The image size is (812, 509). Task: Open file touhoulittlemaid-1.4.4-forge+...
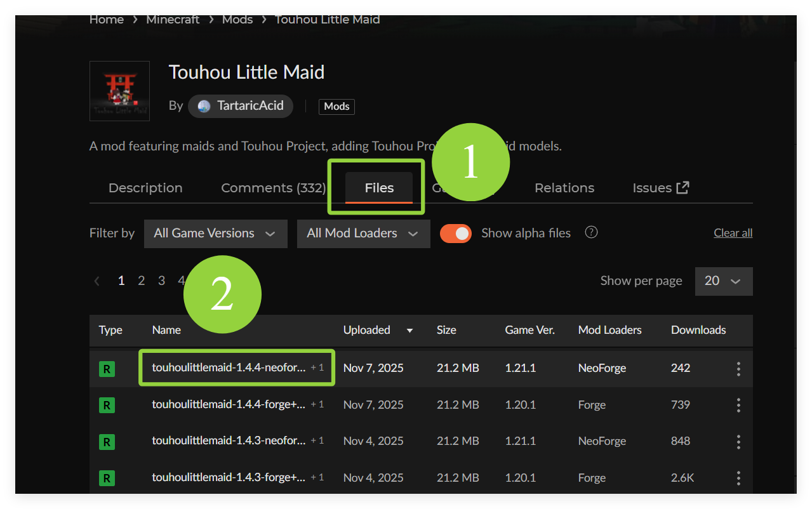tap(229, 404)
